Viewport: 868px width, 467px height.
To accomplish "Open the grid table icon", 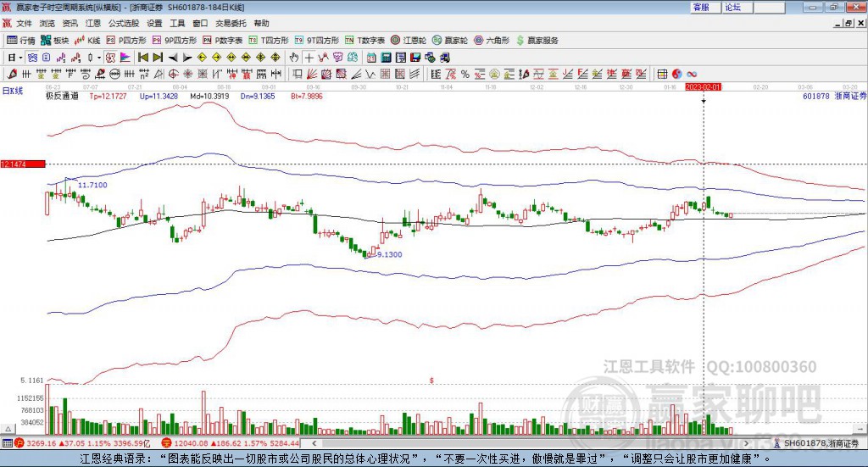I will tap(662, 74).
